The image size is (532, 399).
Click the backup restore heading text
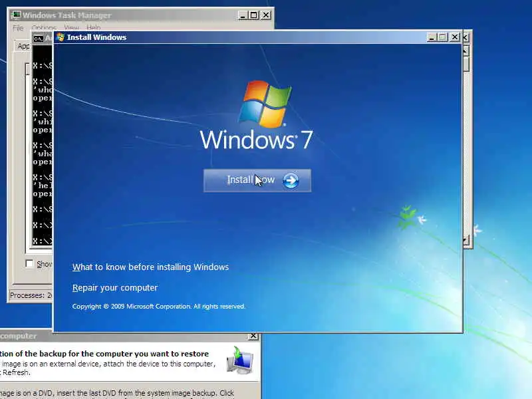click(104, 354)
